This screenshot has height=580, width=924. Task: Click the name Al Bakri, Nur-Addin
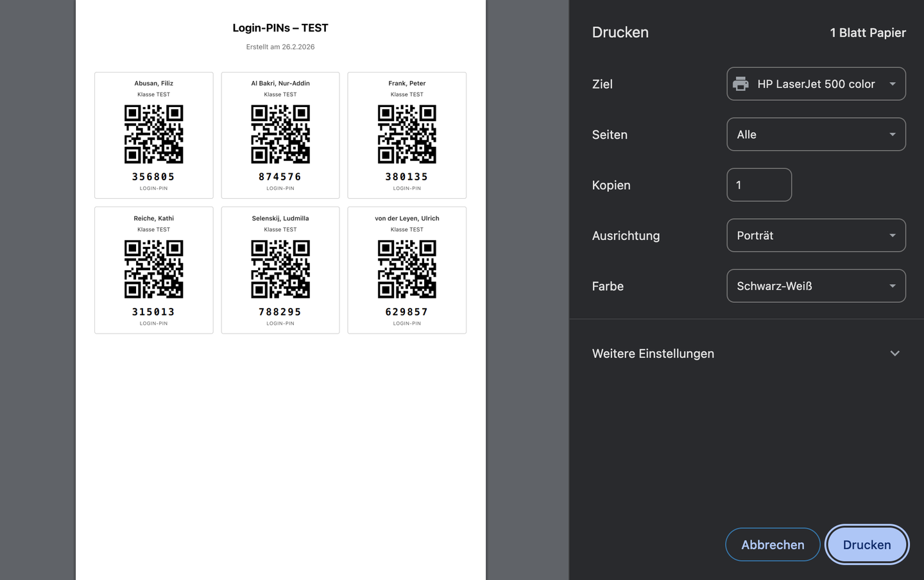coord(280,83)
